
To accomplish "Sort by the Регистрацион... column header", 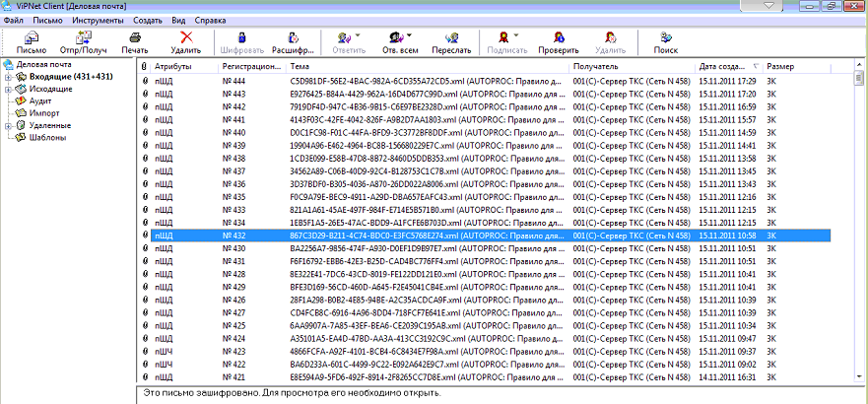I will [x=252, y=66].
